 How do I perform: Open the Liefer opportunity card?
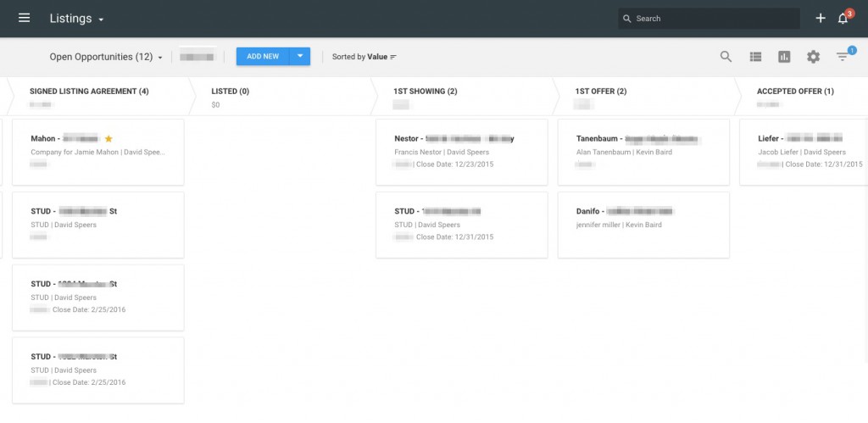pyautogui.click(x=804, y=153)
